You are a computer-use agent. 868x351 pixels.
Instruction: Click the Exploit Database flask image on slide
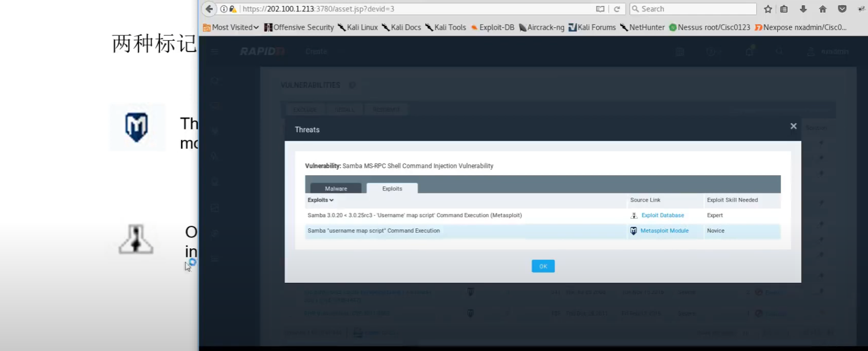pyautogui.click(x=136, y=239)
